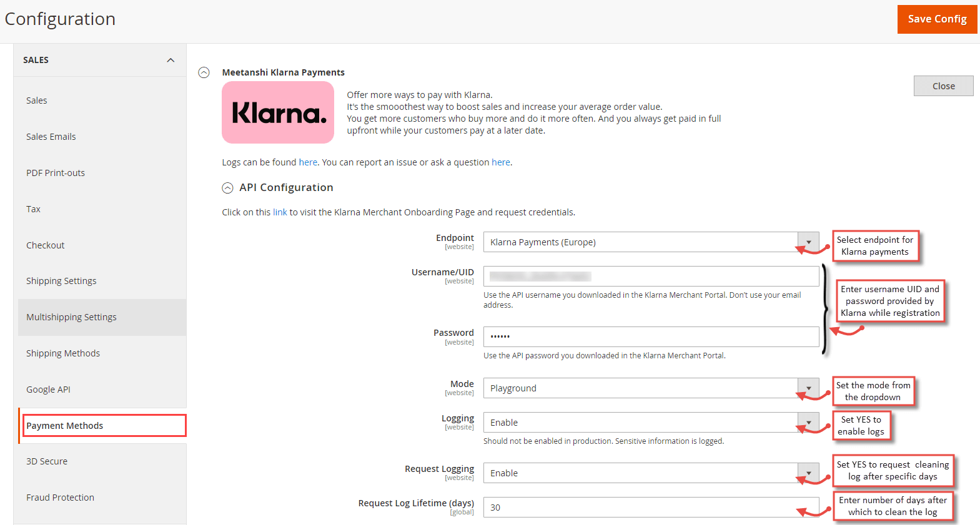980x525 pixels.
Task: Click the Save Config button
Action: tap(936, 19)
